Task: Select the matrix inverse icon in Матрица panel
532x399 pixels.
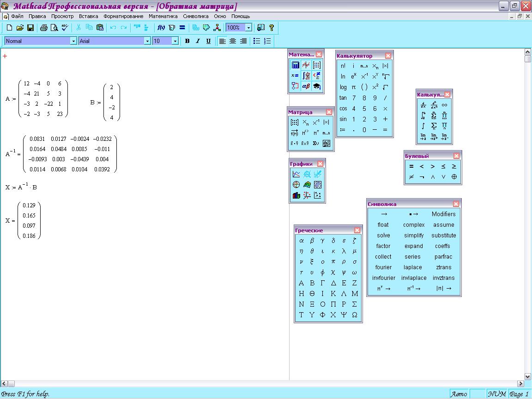Action: pos(316,122)
